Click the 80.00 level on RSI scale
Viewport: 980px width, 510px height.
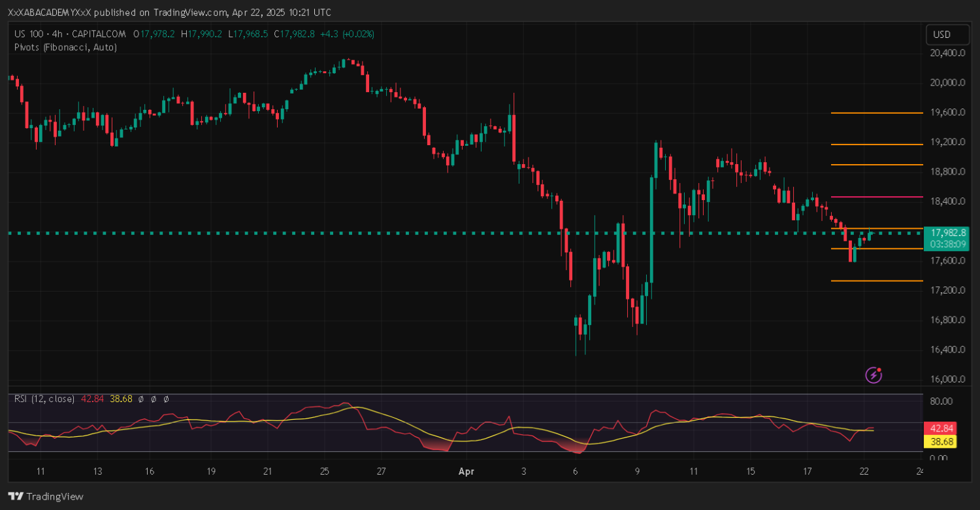[x=941, y=401]
